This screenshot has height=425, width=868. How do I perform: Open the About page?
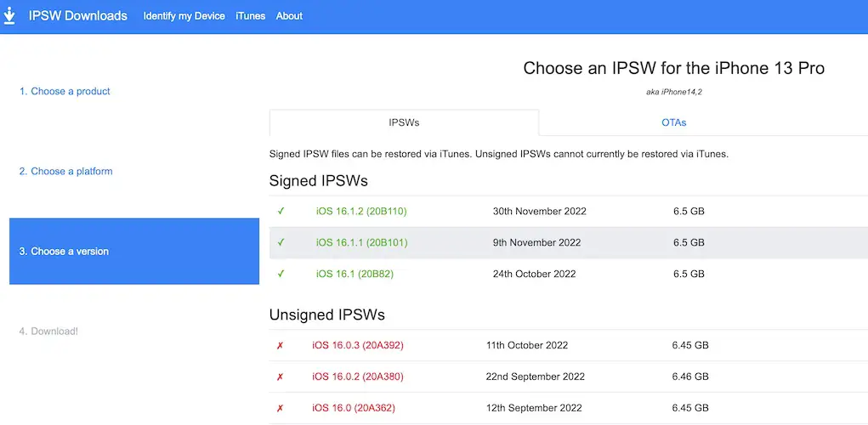(289, 16)
